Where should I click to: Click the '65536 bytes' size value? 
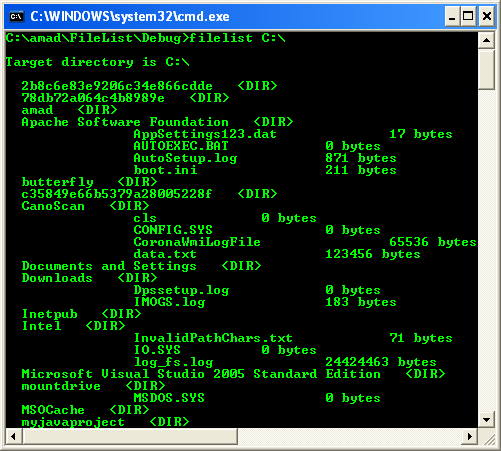pyautogui.click(x=433, y=242)
